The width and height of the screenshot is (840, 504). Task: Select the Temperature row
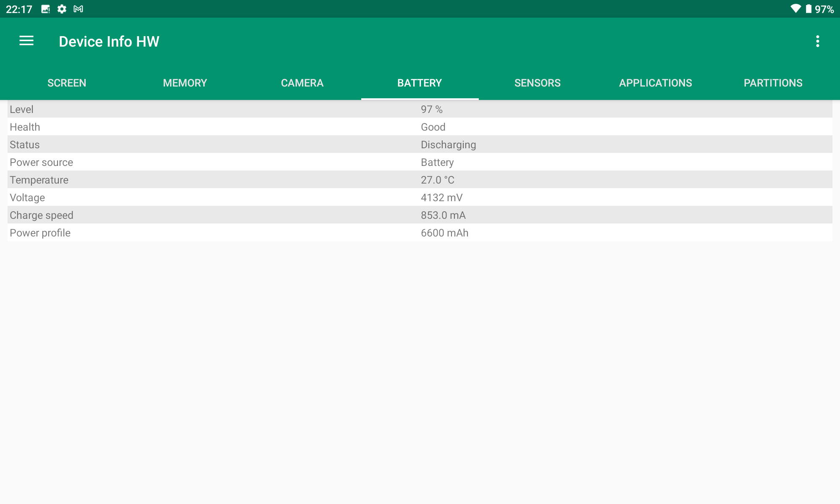pyautogui.click(x=420, y=180)
